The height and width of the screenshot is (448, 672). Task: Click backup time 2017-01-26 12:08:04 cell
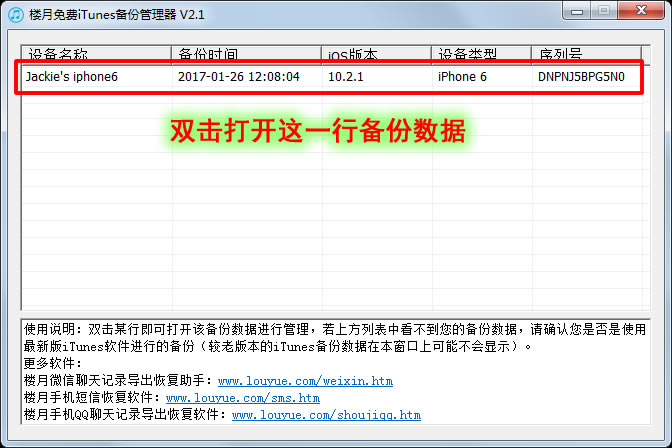[239, 77]
